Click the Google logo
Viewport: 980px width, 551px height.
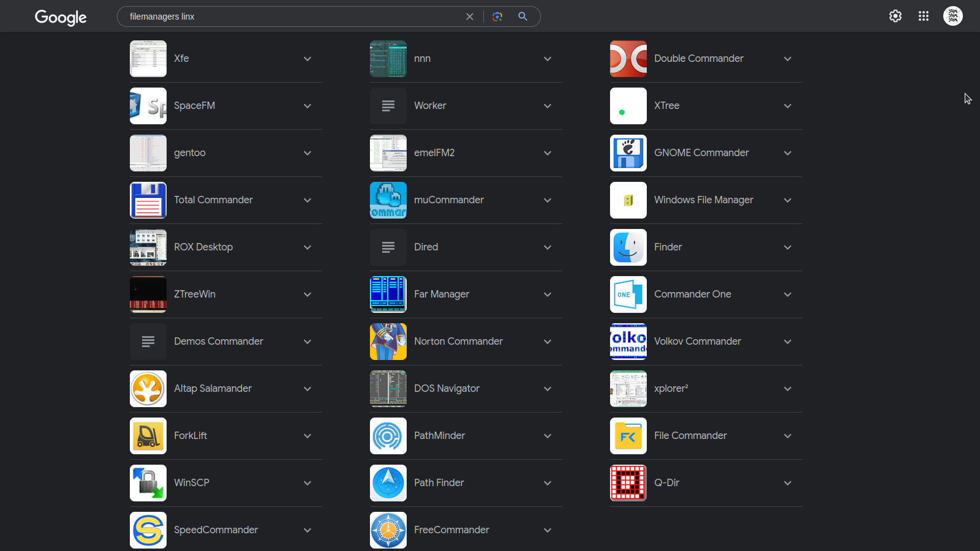[61, 17]
